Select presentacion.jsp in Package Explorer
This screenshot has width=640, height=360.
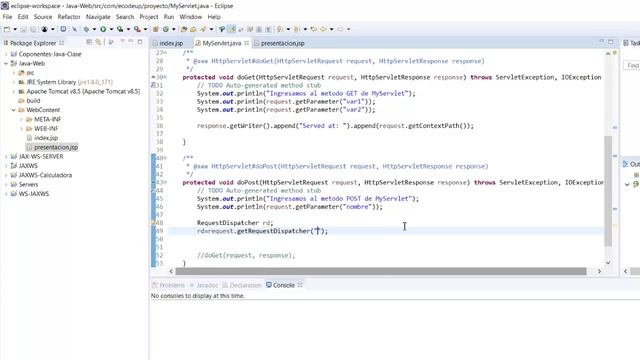[52, 147]
